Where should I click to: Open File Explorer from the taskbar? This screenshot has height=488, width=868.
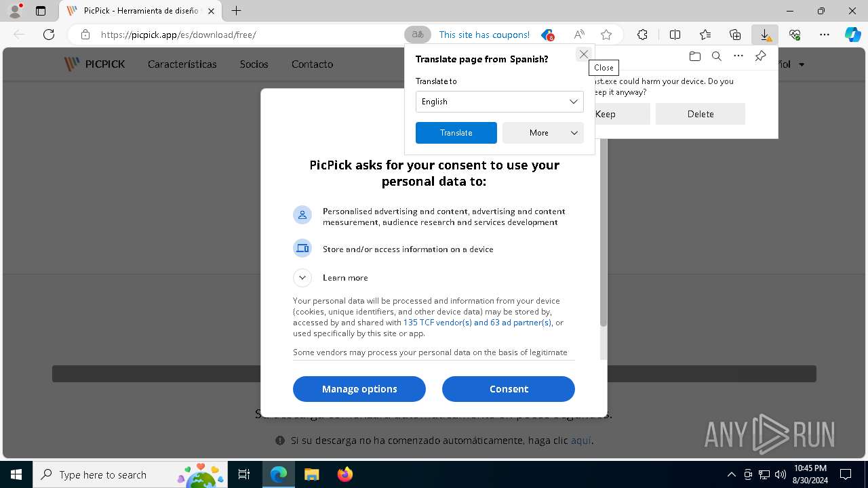(311, 474)
